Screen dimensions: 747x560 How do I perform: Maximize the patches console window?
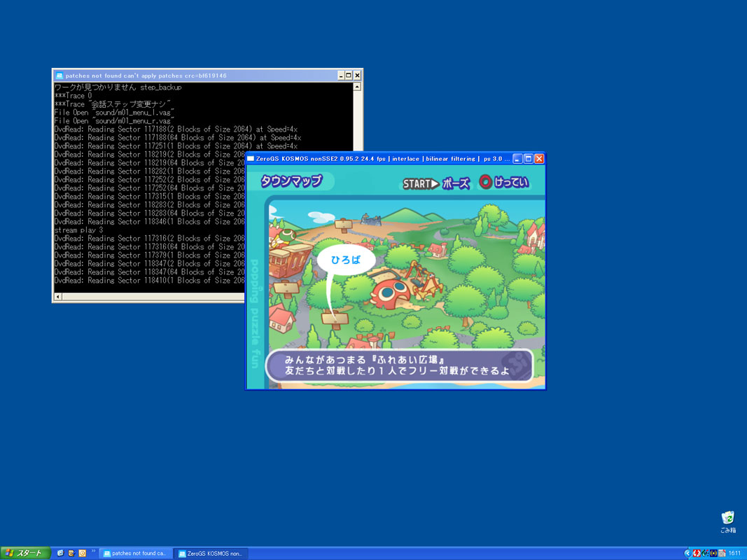349,75
